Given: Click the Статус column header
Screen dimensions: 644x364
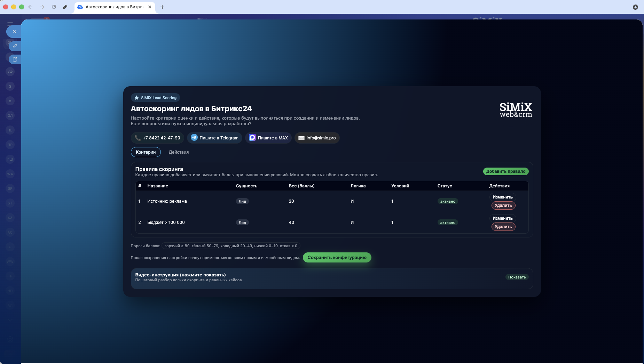Looking at the screenshot, I should tap(445, 186).
